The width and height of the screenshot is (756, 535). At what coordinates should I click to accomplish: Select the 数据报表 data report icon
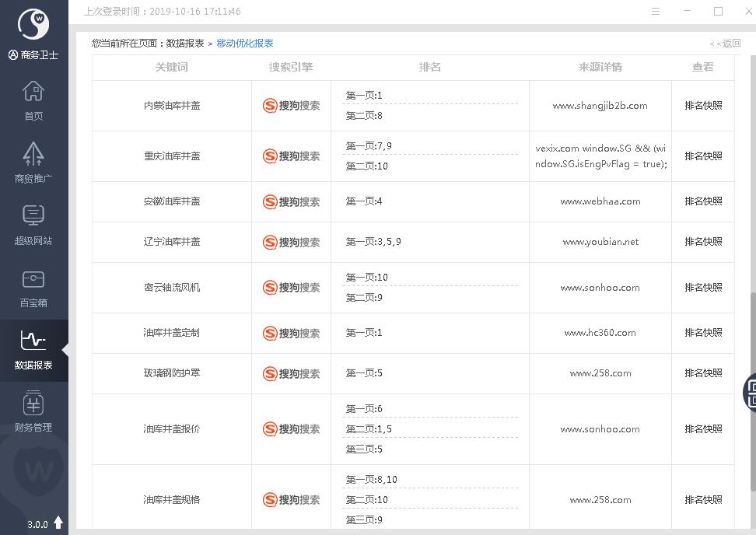33,349
